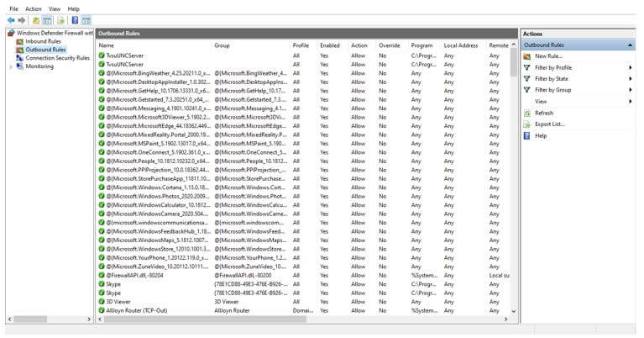This screenshot has width=644, height=338.
Task: Select the Microsoft.WindowsMaps rule row
Action: [x=303, y=240]
